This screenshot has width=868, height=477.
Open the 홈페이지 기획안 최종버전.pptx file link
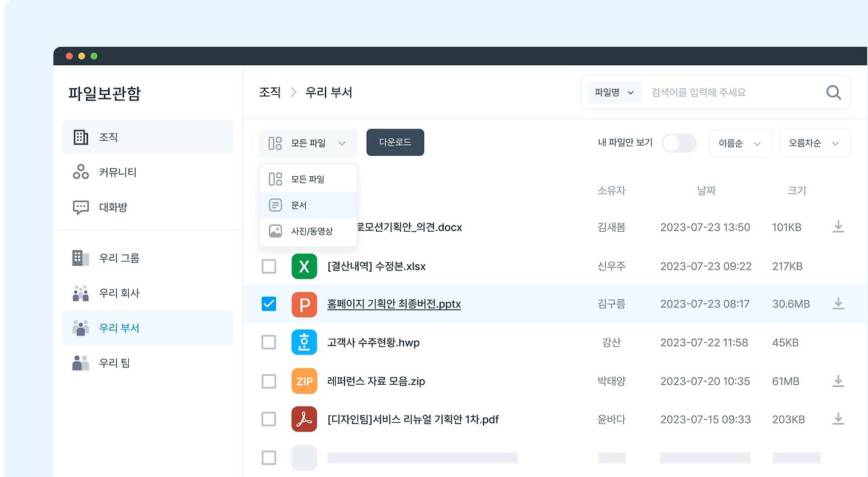394,304
